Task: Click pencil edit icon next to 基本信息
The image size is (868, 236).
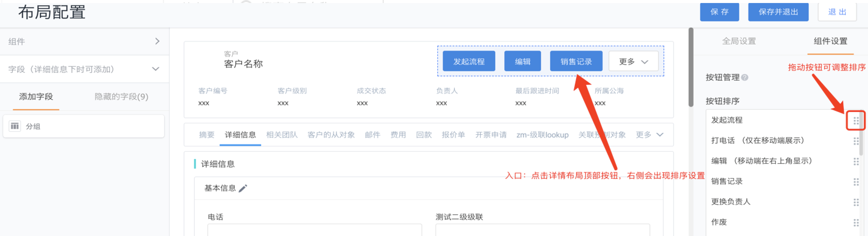Action: [242, 188]
